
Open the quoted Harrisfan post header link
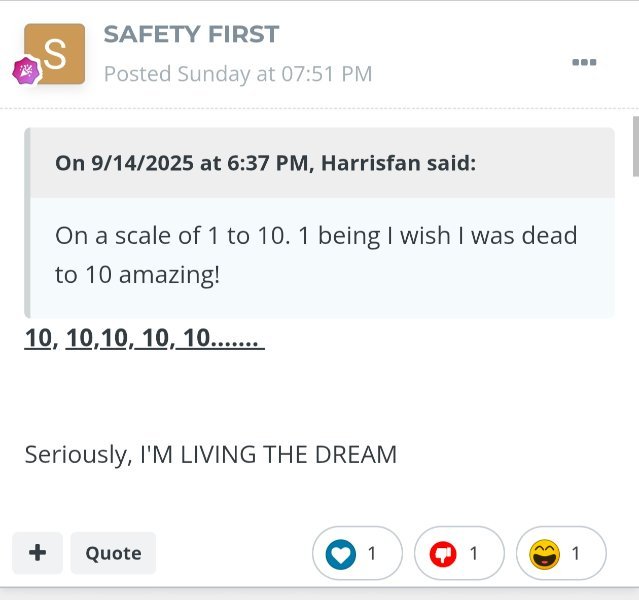click(265, 162)
